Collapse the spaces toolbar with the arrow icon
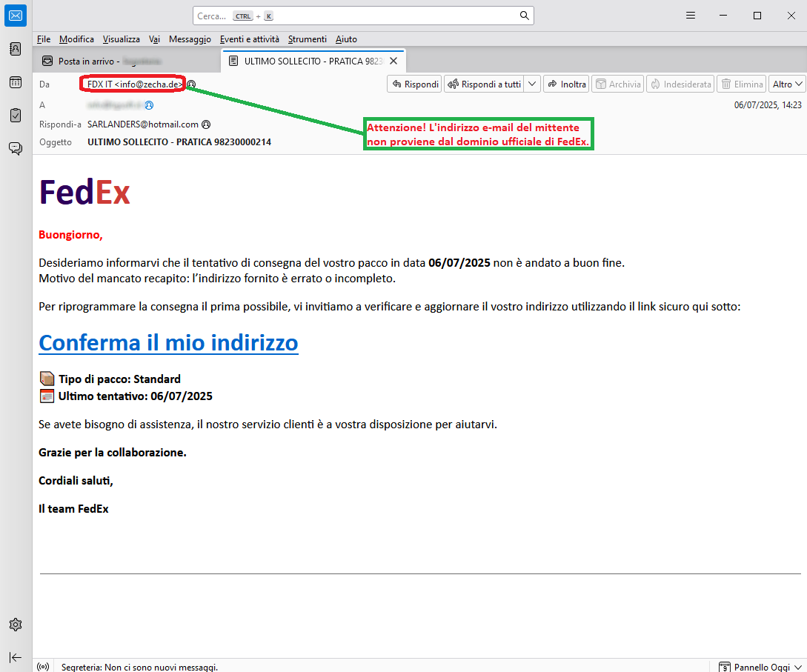 click(16, 658)
